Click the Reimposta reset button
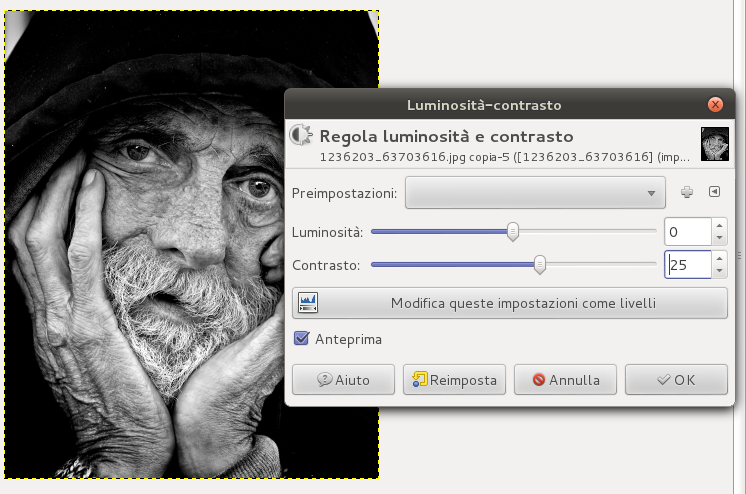The image size is (746, 494). tap(454, 380)
